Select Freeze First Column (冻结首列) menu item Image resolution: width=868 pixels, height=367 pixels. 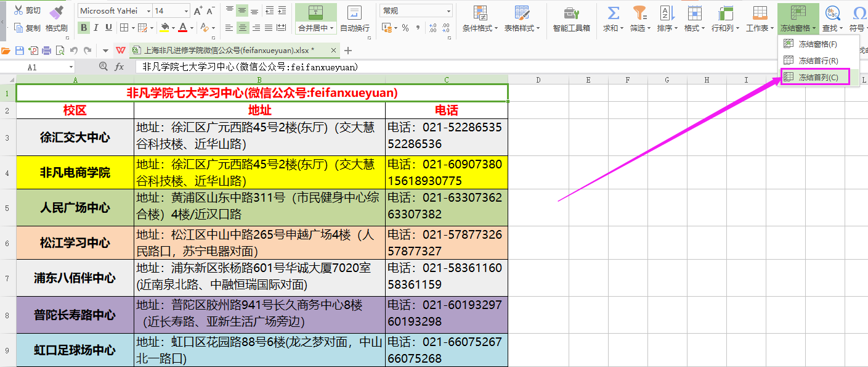[x=817, y=77]
